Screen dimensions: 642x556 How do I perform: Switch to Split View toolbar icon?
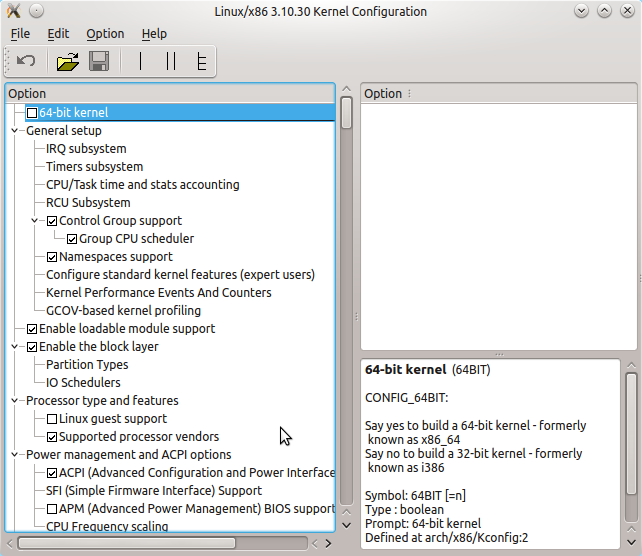tap(171, 62)
